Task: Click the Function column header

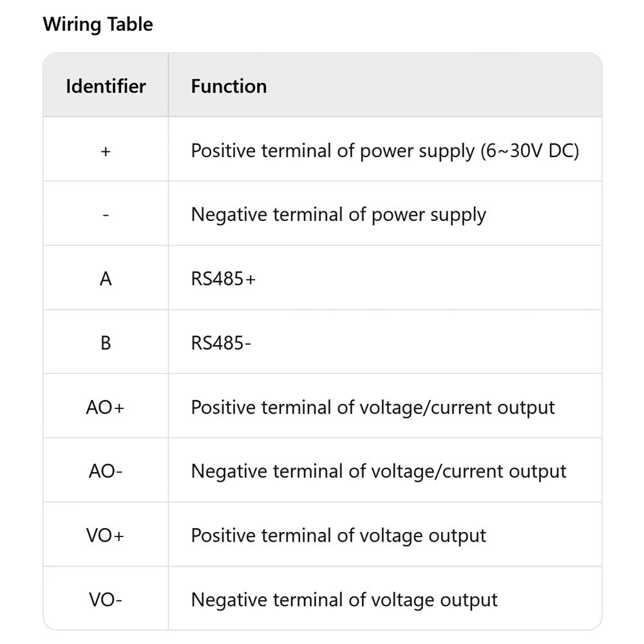Action: [x=229, y=86]
